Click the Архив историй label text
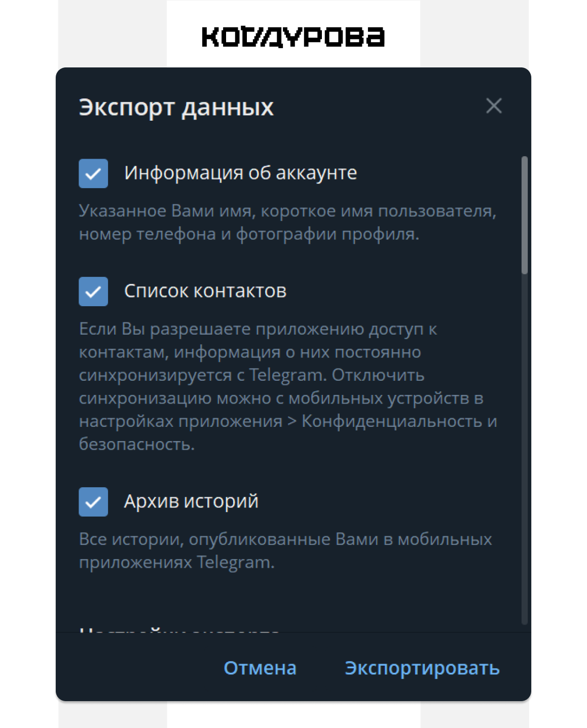Viewport: 587px width, 728px height. (x=191, y=501)
